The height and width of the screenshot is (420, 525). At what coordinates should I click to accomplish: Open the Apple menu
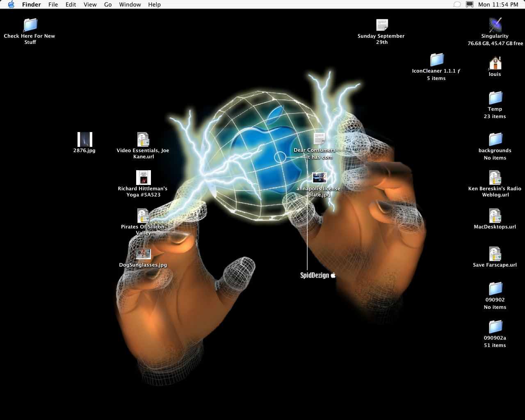(x=11, y=5)
